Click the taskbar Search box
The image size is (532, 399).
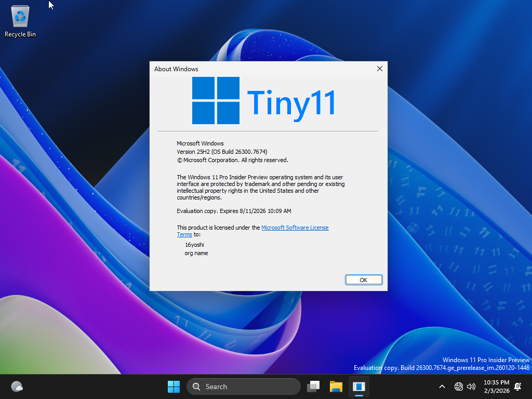click(244, 387)
